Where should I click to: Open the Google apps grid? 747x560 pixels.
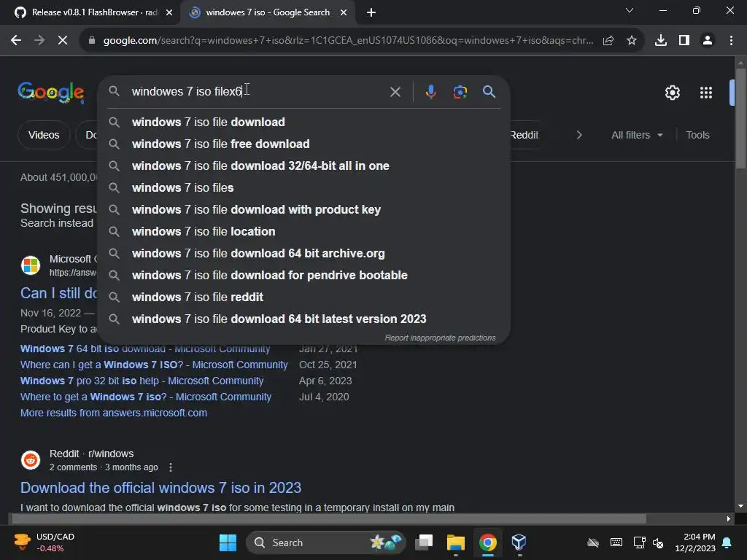tap(706, 93)
